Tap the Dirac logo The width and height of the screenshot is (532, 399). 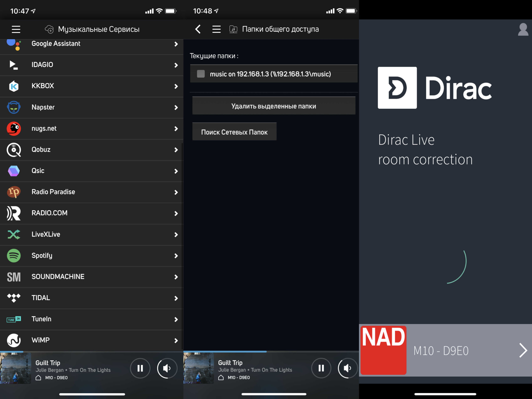435,88
